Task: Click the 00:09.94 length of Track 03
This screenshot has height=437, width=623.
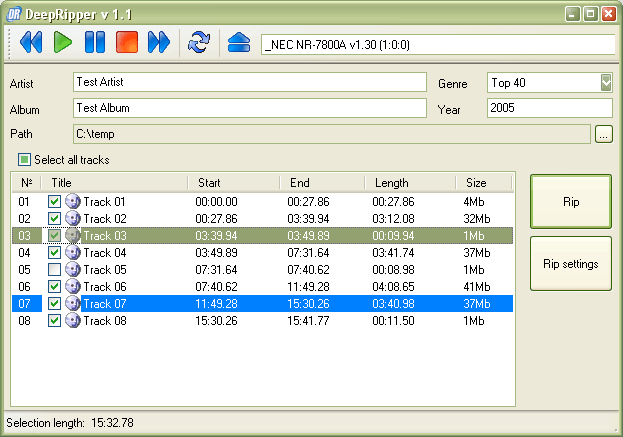Action: point(393,236)
